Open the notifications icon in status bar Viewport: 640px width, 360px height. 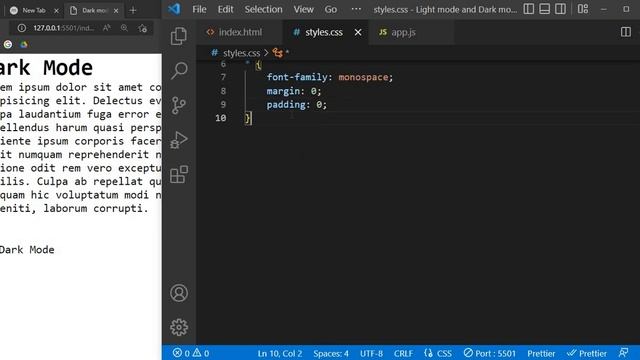click(x=623, y=353)
